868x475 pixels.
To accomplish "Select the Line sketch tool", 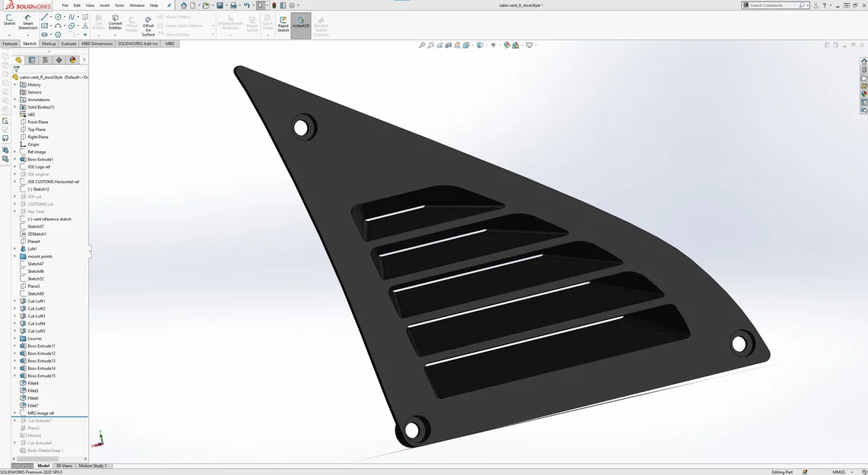I will [46, 17].
